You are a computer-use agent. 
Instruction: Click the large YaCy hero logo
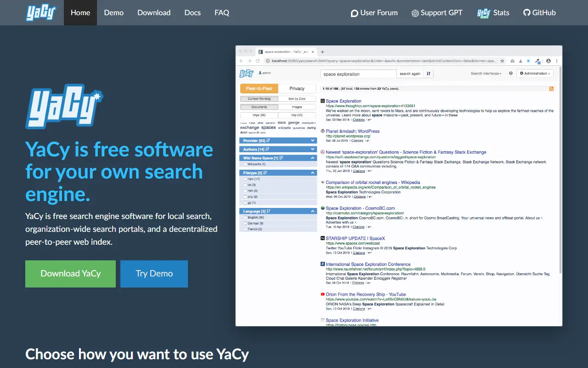pos(64,106)
